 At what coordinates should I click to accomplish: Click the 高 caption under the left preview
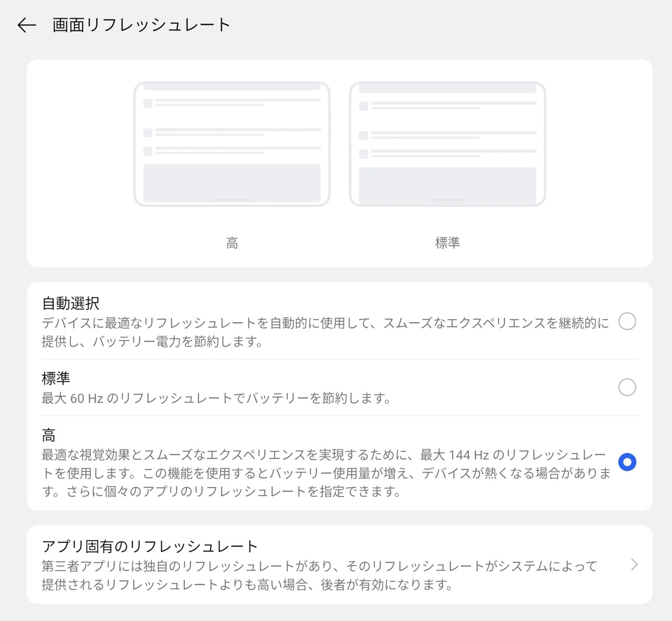click(232, 243)
